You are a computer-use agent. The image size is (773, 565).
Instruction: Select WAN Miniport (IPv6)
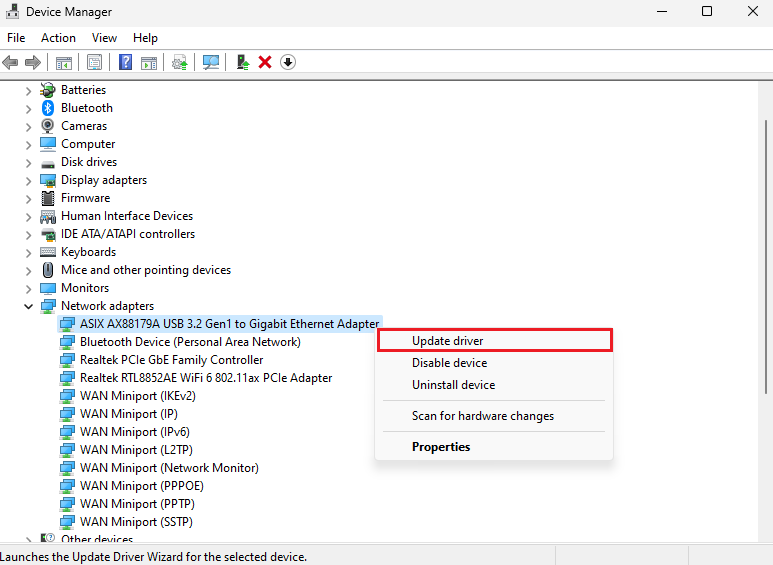click(x=135, y=432)
